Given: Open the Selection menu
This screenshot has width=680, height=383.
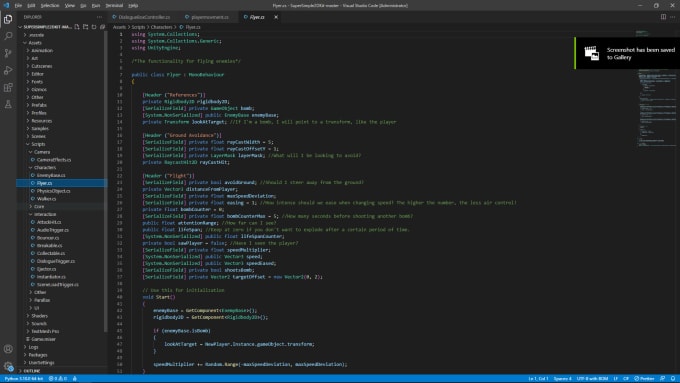Looking at the screenshot, I should tap(50, 5).
